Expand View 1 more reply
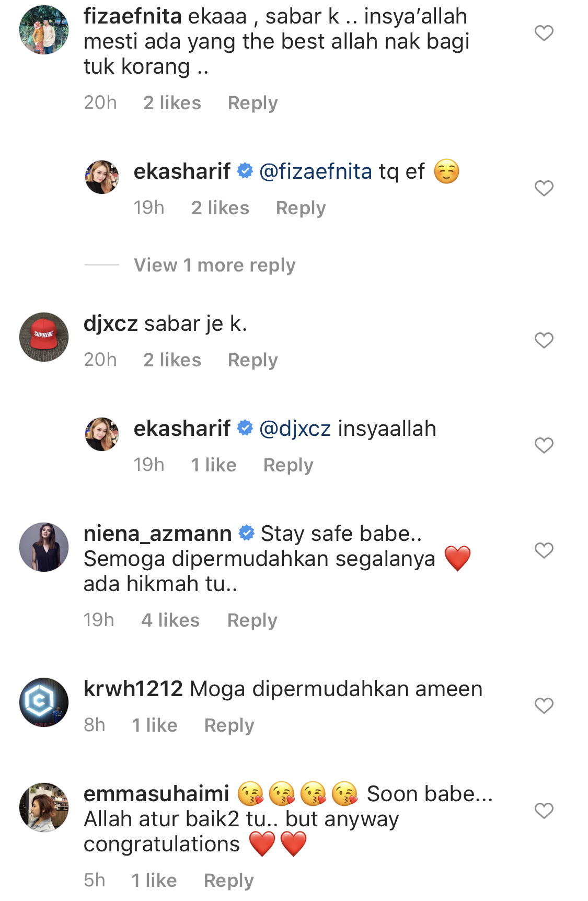 214,265
